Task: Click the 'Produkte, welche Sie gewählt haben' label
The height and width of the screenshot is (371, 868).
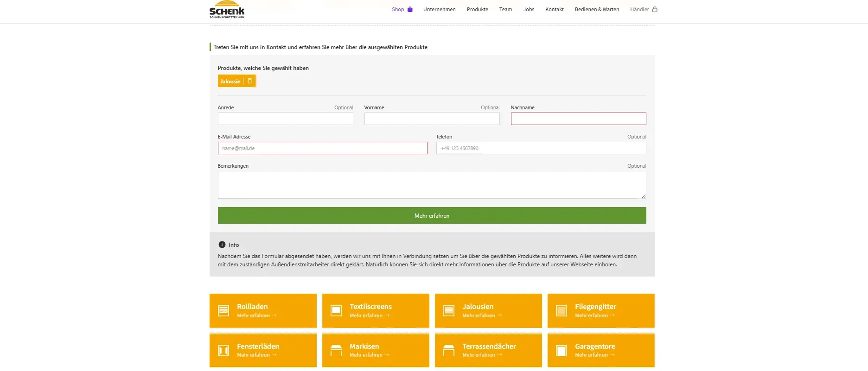Action: [x=263, y=68]
